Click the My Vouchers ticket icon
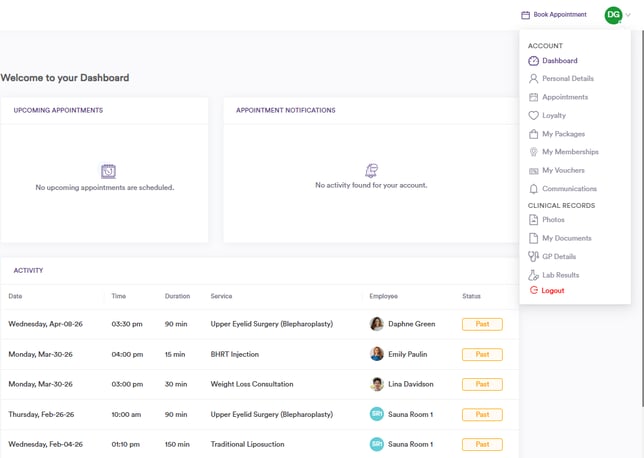 tap(534, 171)
